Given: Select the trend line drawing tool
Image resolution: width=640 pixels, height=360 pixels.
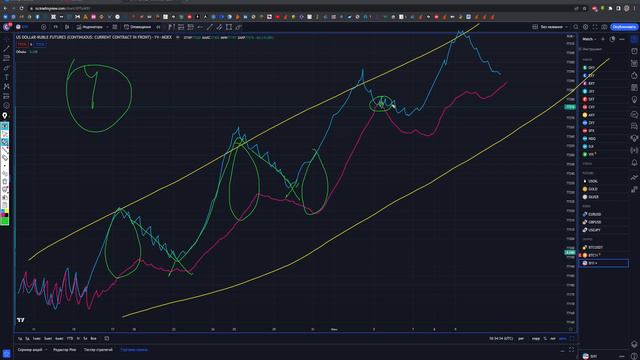Looking at the screenshot, I should 6,48.
